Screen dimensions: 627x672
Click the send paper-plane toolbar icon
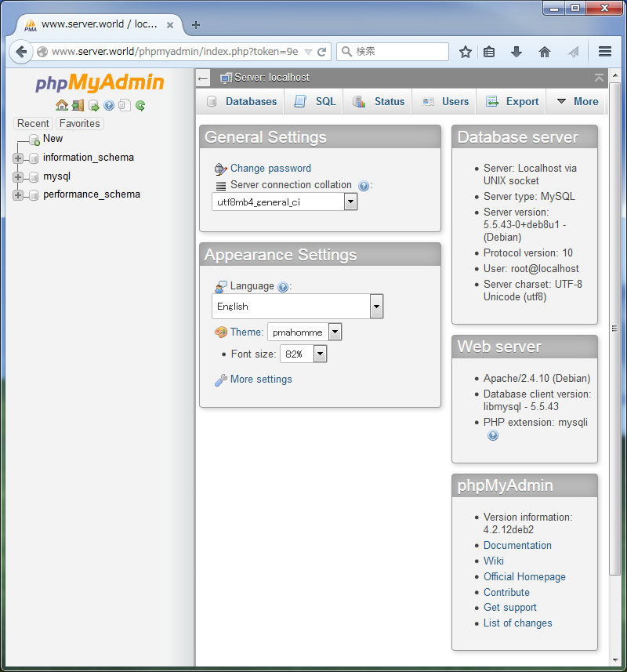point(574,52)
